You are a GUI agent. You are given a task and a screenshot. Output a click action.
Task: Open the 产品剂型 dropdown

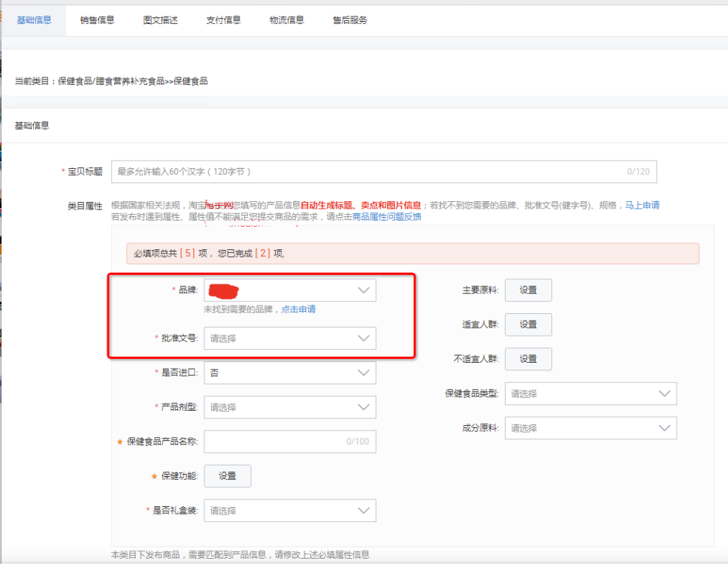coord(289,407)
